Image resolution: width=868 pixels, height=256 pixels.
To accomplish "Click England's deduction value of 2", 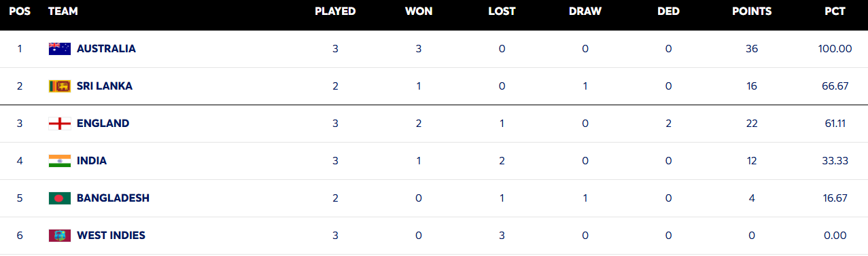I will point(669,124).
